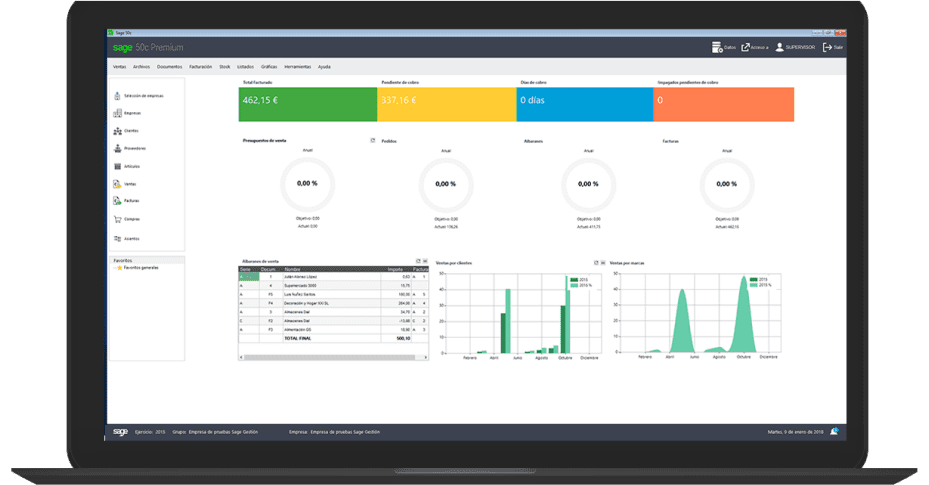The image size is (929, 485).
Task: Open Facturas in the left sidebar
Action: [x=118, y=201]
